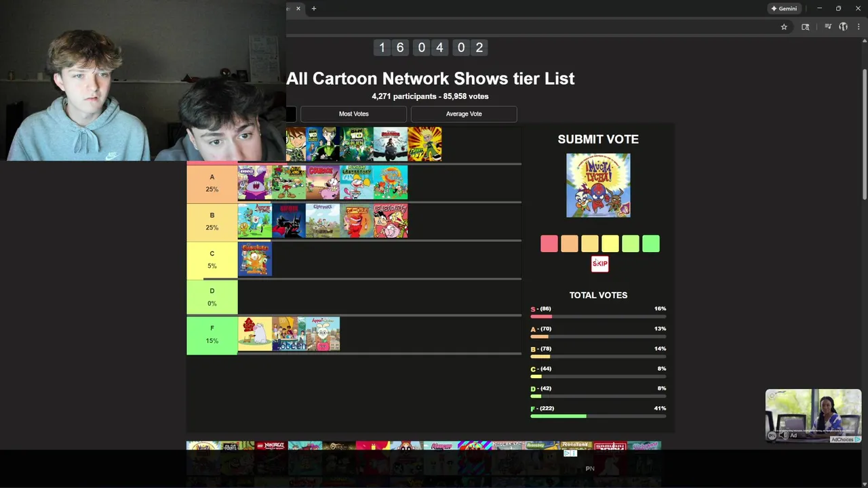Click the B total votes bar
The height and width of the screenshot is (488, 868).
[598, 357]
